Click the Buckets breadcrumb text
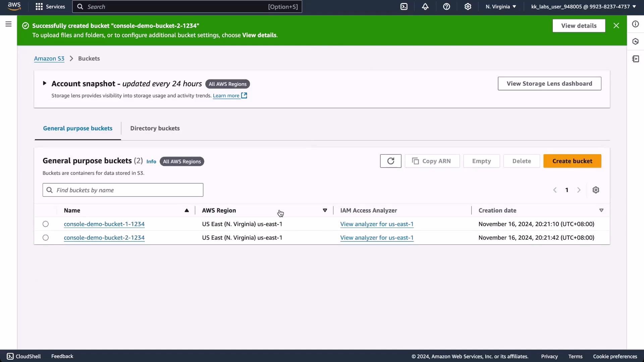The image size is (644, 362). (89, 58)
